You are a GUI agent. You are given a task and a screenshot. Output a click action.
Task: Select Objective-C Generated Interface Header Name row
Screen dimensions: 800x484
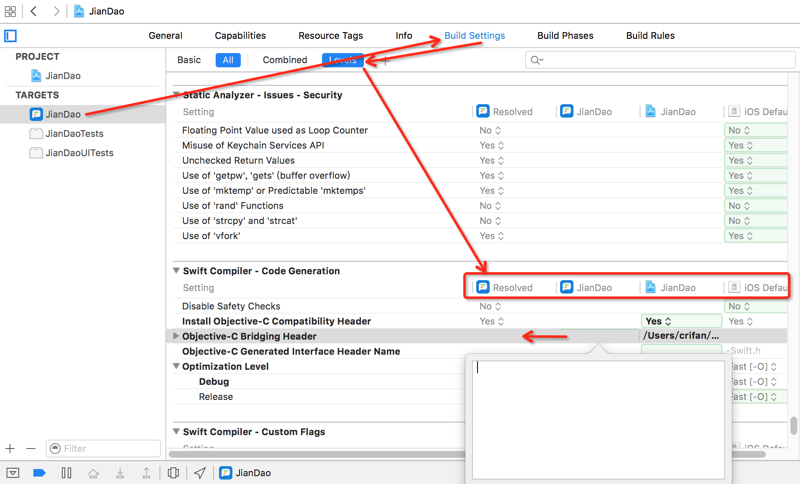[x=291, y=351]
